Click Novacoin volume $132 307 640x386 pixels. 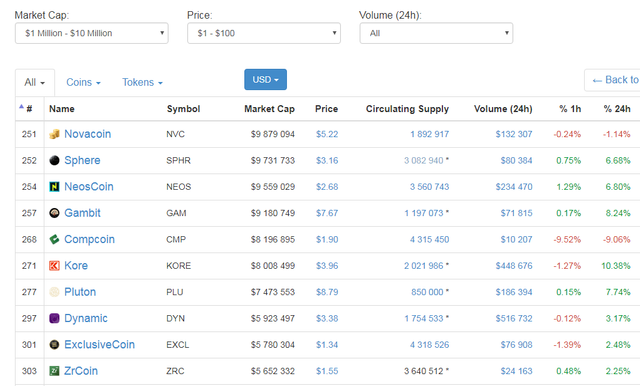tap(514, 134)
